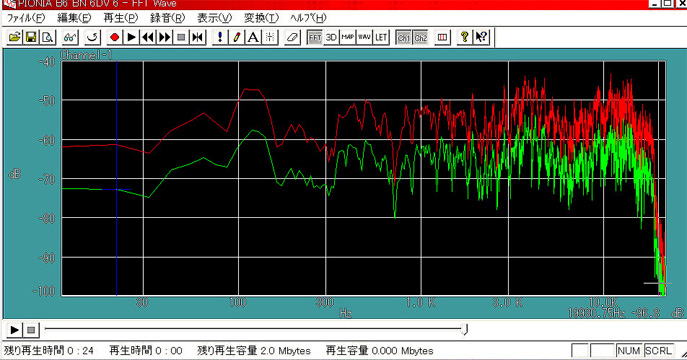Click the open file folder icon
The height and width of the screenshot is (360, 687).
14,37
